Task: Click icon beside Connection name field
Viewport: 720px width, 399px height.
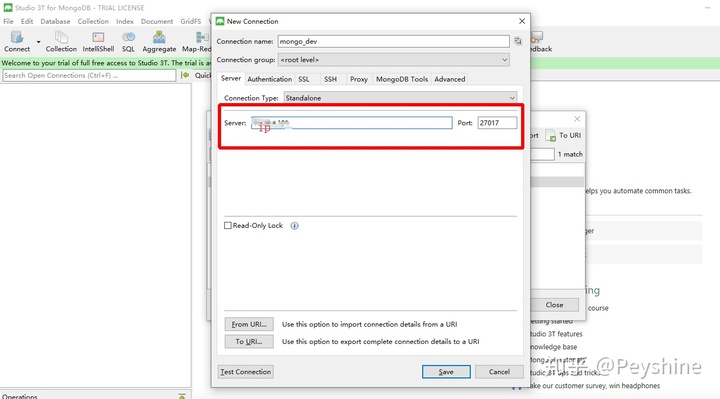Action: tap(518, 41)
